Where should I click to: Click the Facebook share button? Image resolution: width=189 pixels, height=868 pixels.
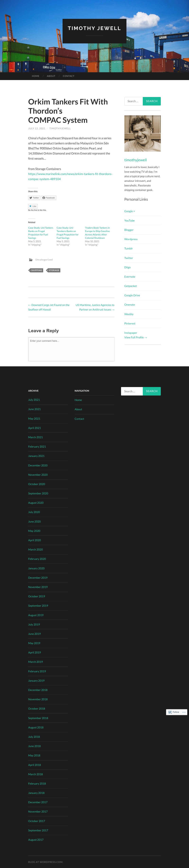(x=49, y=198)
